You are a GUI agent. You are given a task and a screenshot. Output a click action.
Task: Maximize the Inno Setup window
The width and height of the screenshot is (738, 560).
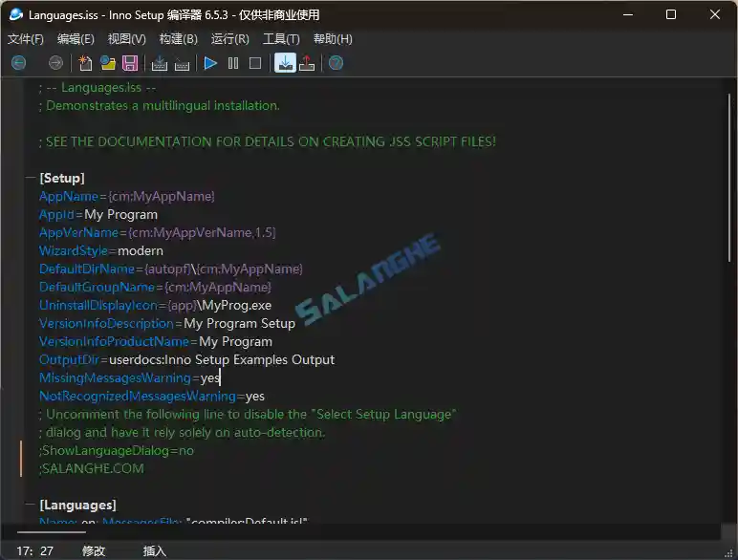coord(671,14)
